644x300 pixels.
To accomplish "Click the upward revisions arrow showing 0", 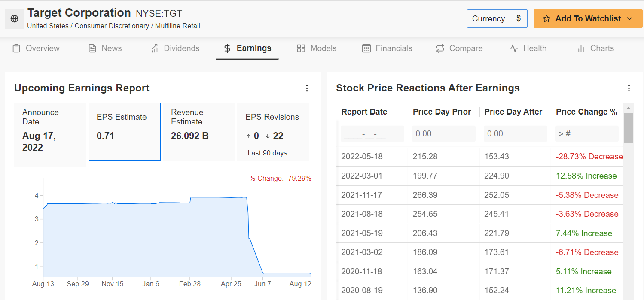I will [248, 136].
